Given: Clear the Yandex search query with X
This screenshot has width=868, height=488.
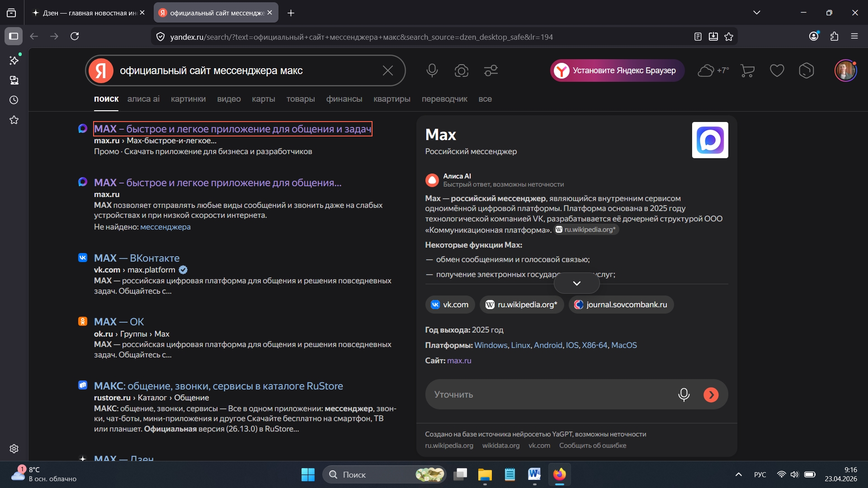Looking at the screenshot, I should 388,70.
